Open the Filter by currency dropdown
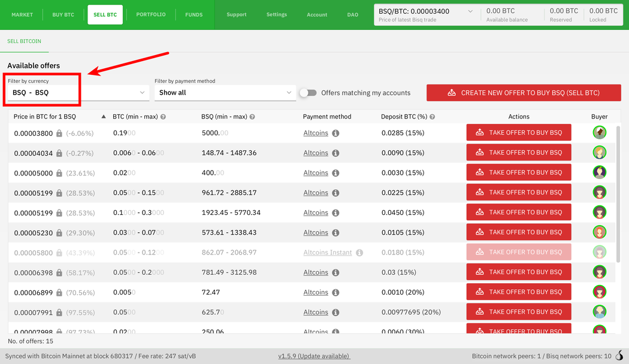Viewport: 629px width, 364px height. coord(78,93)
